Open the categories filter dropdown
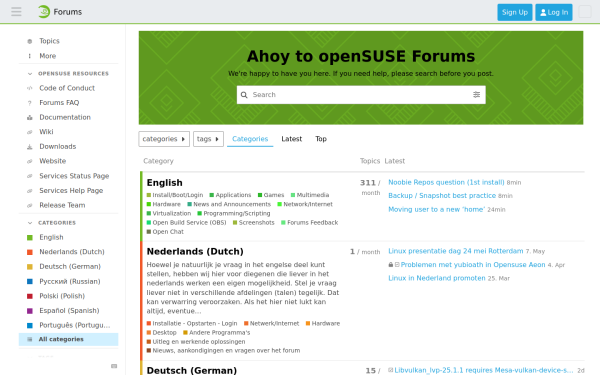600x375 pixels. [164, 139]
